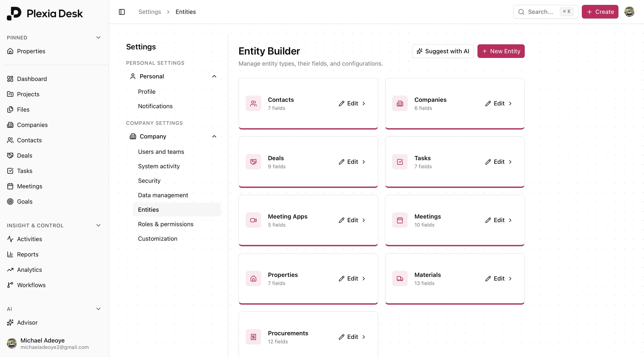Image resolution: width=644 pixels, height=357 pixels.
Task: Collapse the Personal settings group
Action: tap(214, 76)
